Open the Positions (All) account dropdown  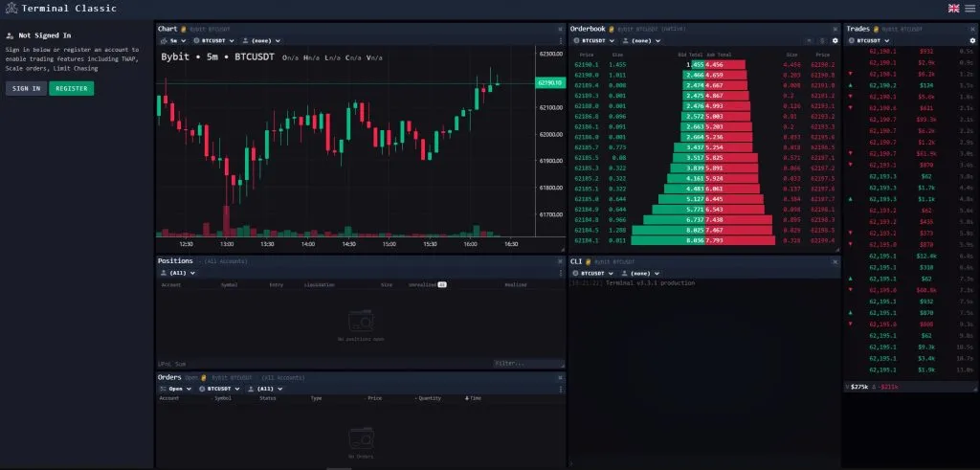[x=178, y=273]
